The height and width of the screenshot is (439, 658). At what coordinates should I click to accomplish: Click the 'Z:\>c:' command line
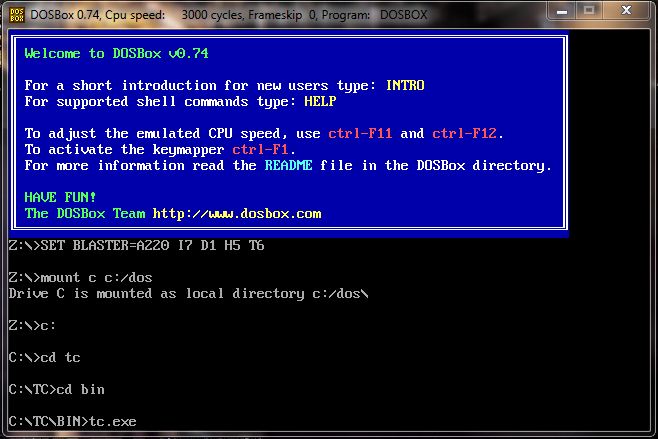(x=32, y=325)
